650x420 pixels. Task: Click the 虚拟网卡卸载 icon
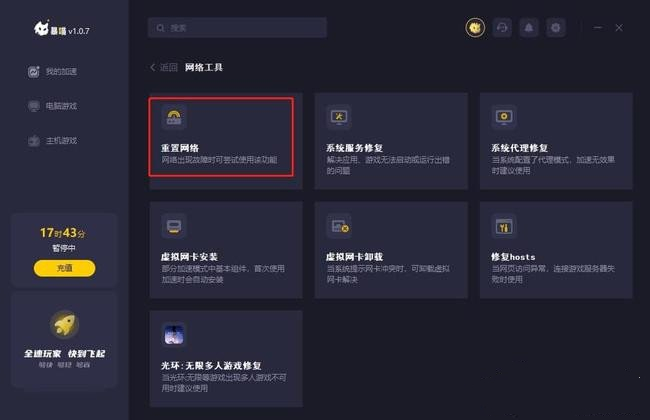point(339,226)
